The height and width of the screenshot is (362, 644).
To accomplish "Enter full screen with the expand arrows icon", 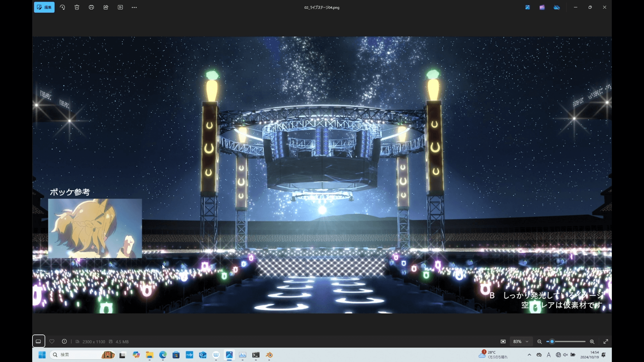I will click(x=606, y=342).
